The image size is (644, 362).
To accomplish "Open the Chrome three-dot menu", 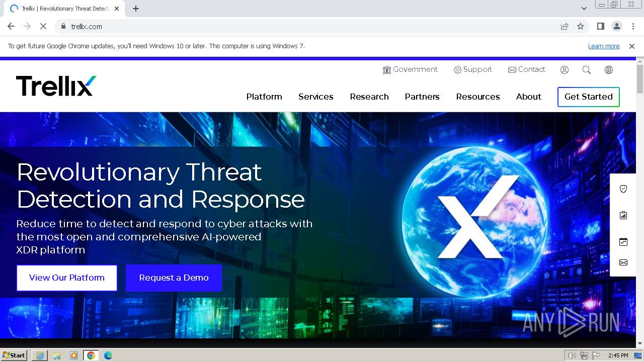I will point(633,27).
